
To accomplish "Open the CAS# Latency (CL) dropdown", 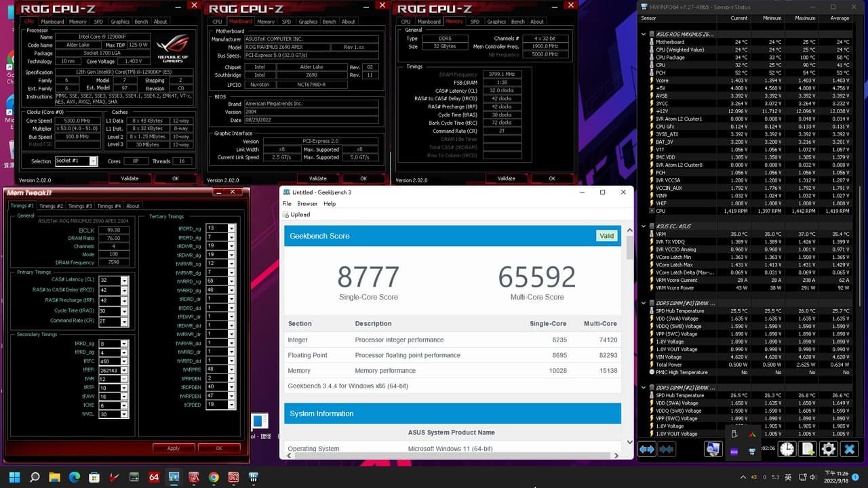I will tap(123, 280).
